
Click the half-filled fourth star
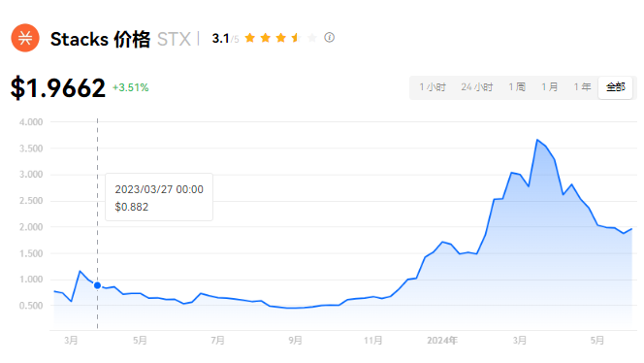(297, 38)
